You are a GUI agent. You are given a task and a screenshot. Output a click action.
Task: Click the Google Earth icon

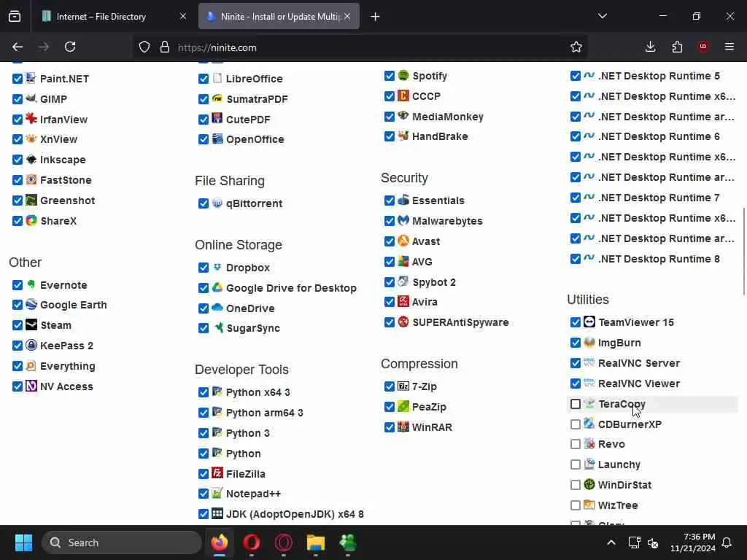pyautogui.click(x=31, y=304)
